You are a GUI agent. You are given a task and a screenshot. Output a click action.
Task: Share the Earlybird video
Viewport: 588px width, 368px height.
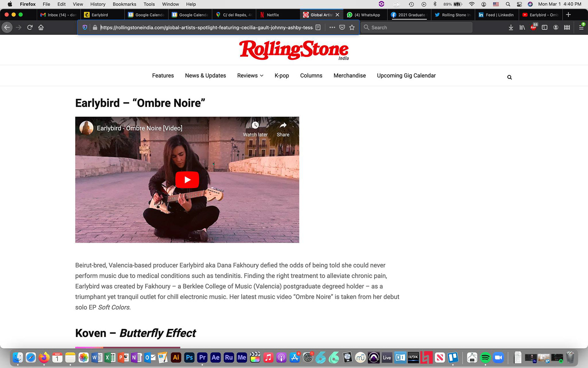point(283,129)
